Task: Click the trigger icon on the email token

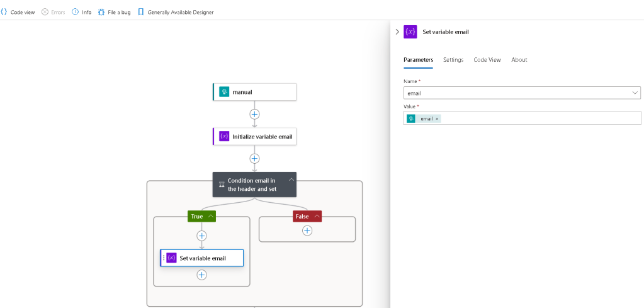Action: [x=410, y=118]
